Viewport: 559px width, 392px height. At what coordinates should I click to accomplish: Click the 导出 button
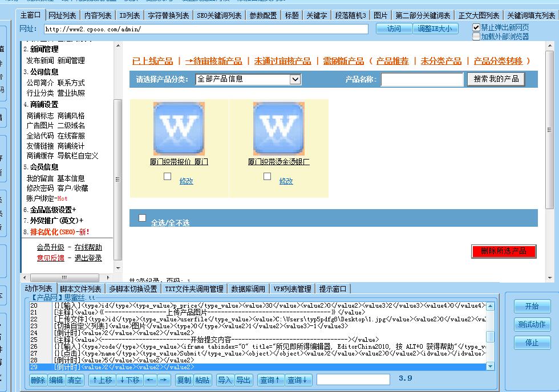pos(244,380)
